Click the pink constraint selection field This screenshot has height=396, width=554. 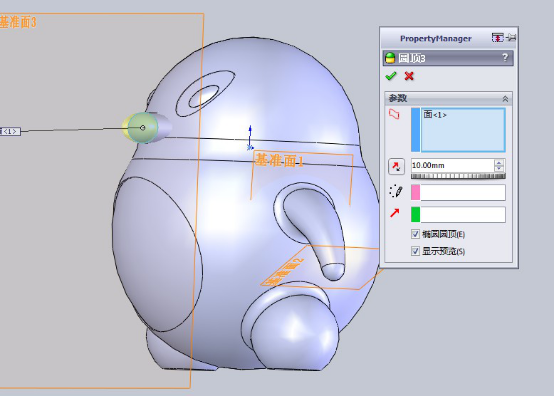(458, 193)
